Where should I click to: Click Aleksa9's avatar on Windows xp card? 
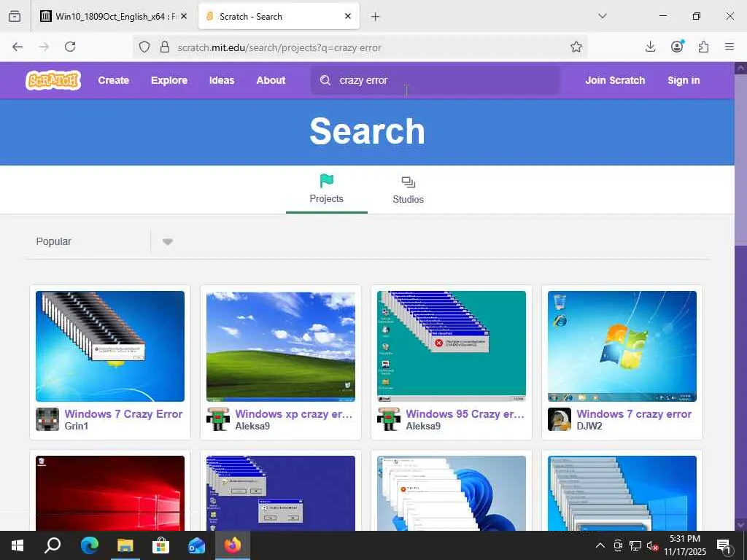[218, 419]
